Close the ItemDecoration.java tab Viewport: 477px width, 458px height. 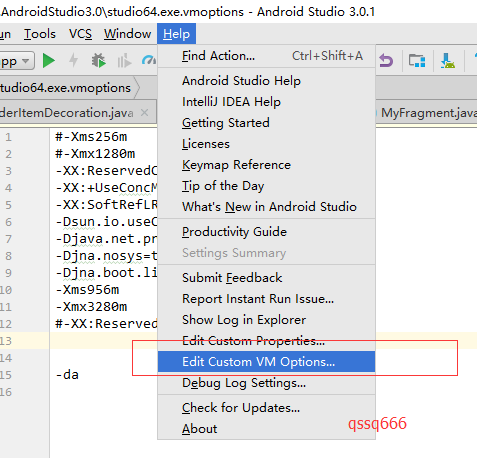tap(144, 113)
